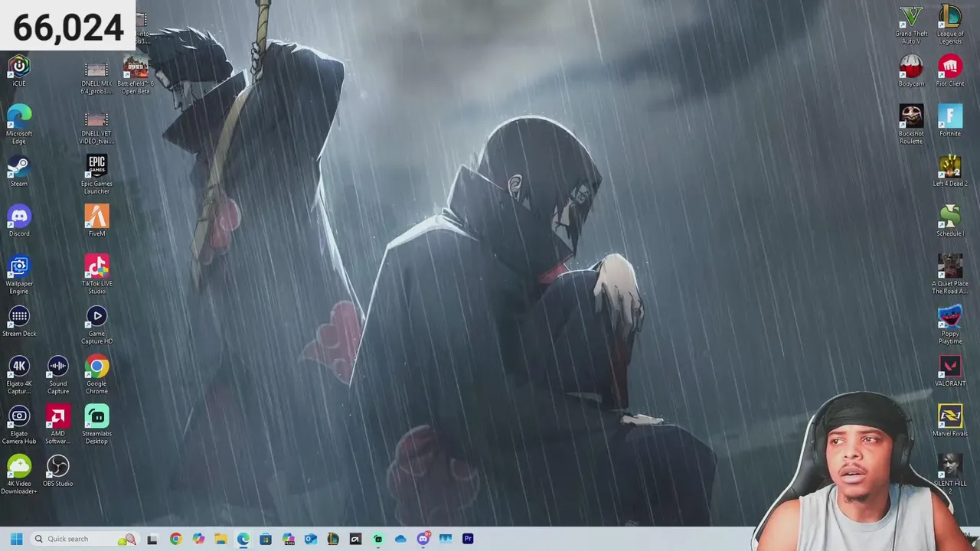Select the DNELL VET VIDEO file
Image resolution: width=980 pixels, height=551 pixels.
click(x=96, y=128)
